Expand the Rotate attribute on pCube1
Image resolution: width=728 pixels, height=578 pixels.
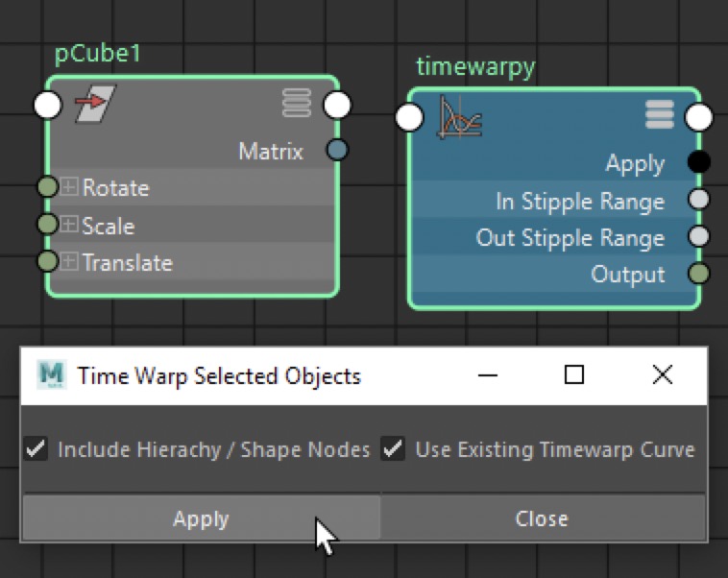click(x=69, y=187)
